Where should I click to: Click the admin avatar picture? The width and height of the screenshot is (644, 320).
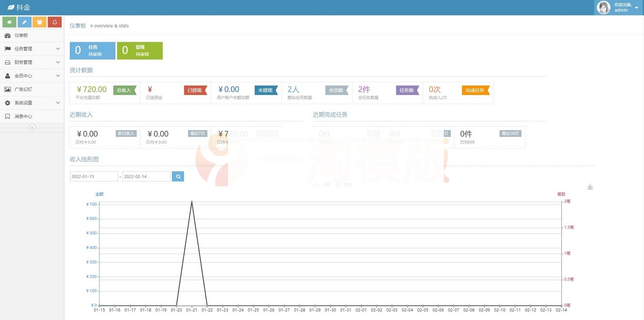point(604,8)
